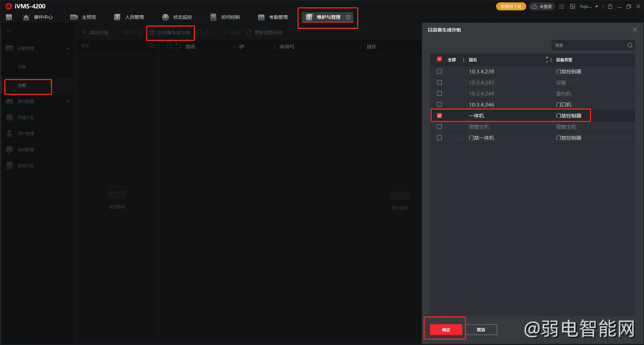Click the 更新资源名称 refresh button
644x345 pixels.
tap(264, 32)
